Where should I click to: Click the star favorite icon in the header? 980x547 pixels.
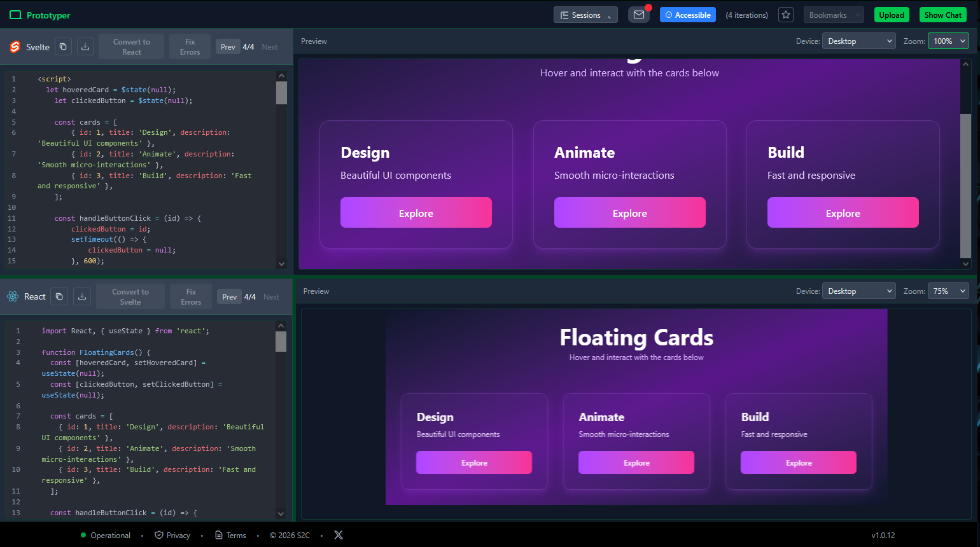coord(785,14)
